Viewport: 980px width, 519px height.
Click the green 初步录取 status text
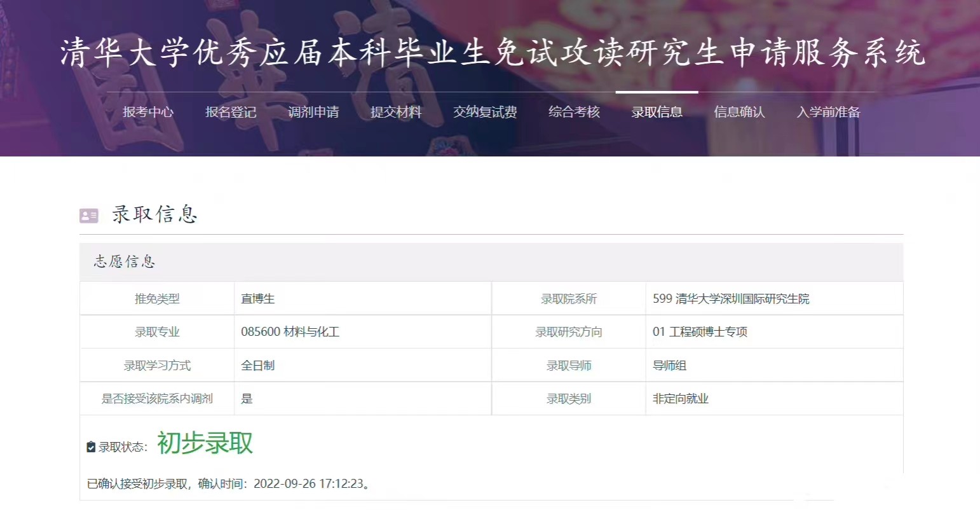tap(205, 443)
